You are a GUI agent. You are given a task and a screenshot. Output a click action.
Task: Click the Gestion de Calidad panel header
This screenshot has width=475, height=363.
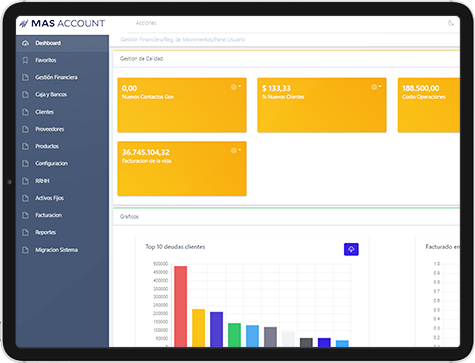click(287, 59)
